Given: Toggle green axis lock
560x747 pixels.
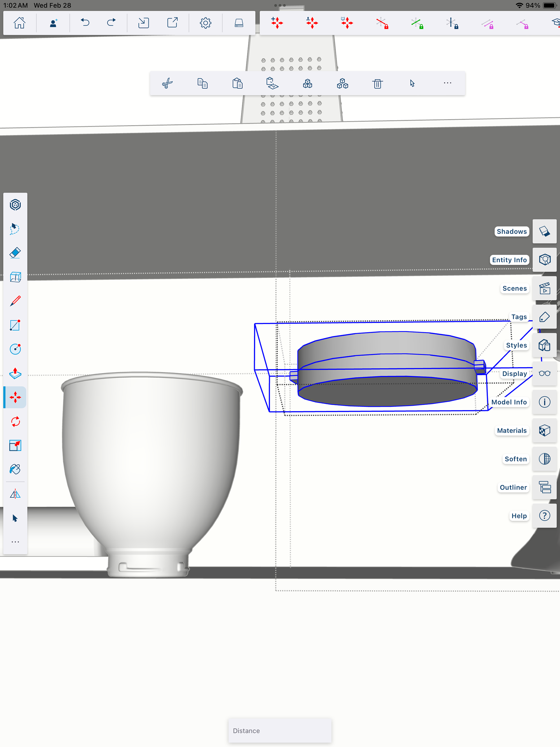Looking at the screenshot, I should tap(417, 23).
